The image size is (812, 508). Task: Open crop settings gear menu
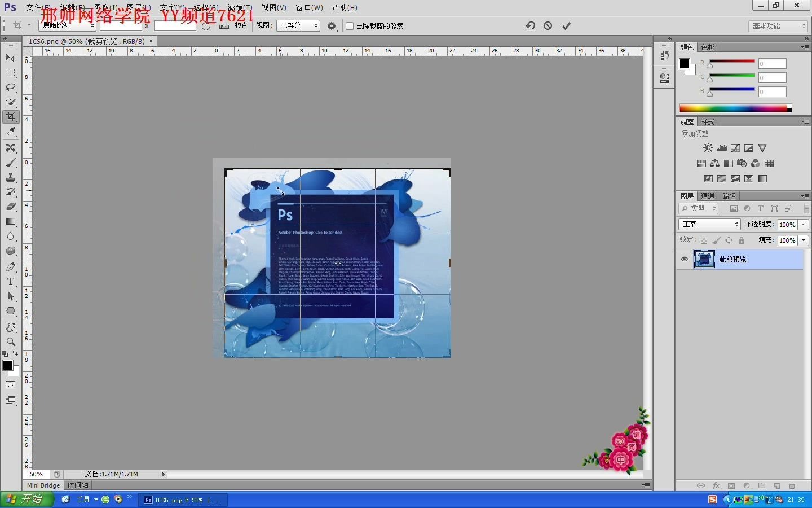[x=332, y=25]
